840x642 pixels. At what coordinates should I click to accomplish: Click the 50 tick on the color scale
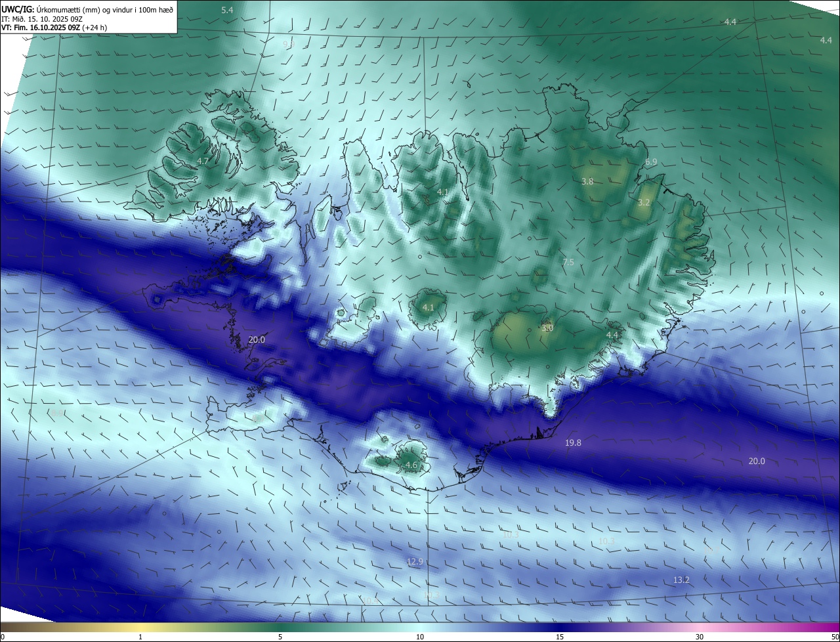[x=834, y=637]
